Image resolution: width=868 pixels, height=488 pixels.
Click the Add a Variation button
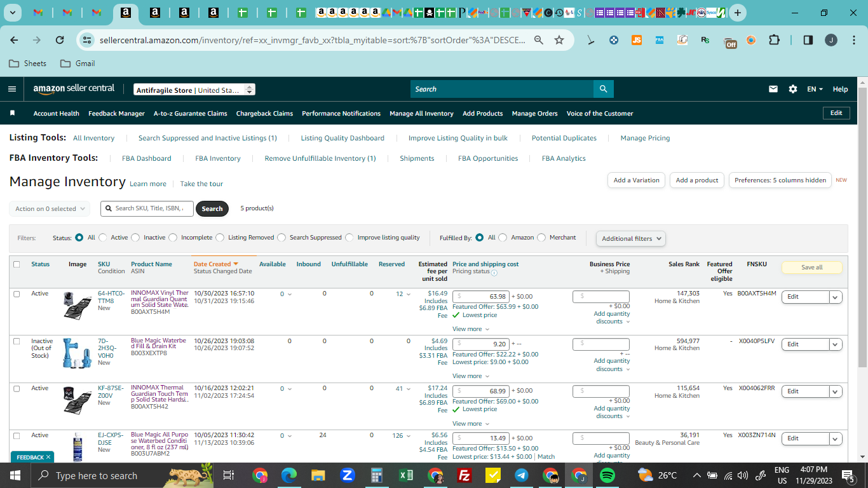coord(637,180)
